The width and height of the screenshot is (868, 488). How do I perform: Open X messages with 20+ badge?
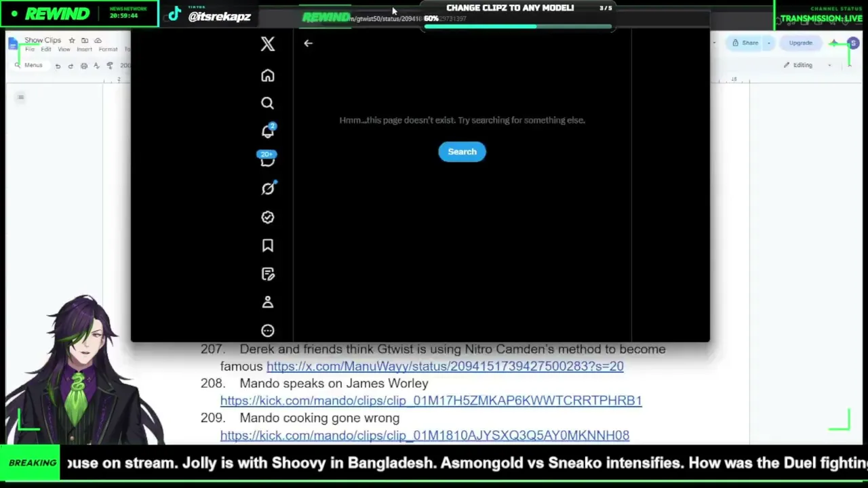[x=267, y=159]
